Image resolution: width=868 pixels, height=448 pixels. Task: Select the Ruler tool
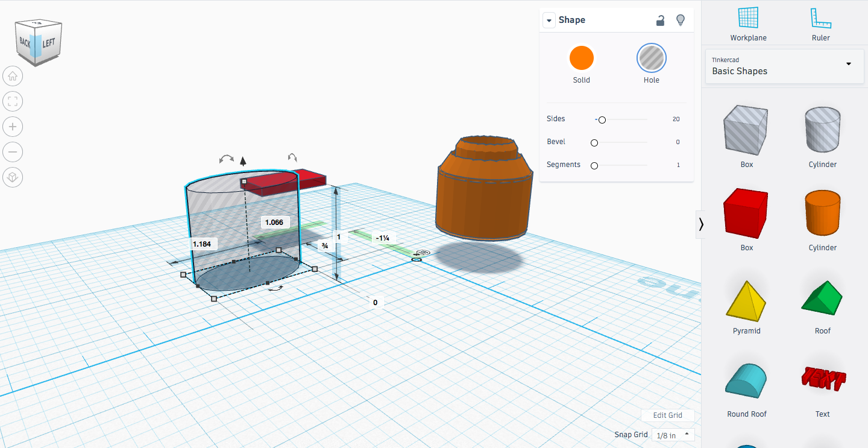coord(820,24)
